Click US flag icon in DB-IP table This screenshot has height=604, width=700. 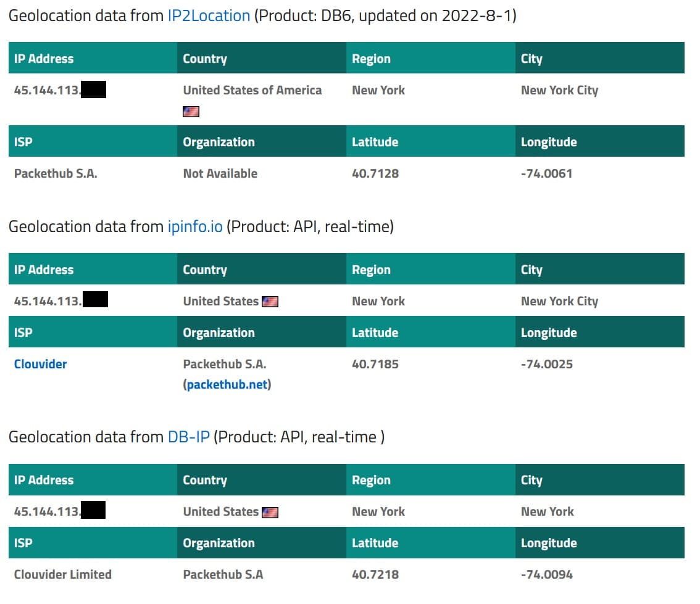(x=270, y=512)
